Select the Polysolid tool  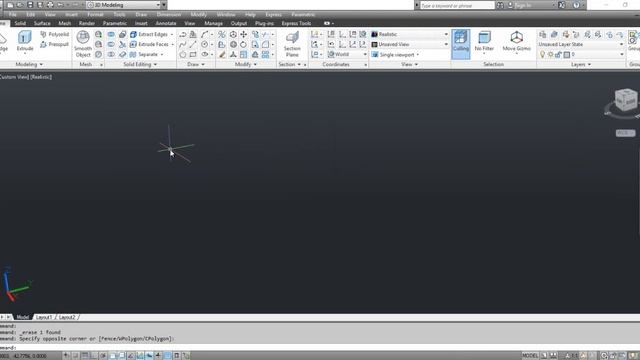click(54, 34)
